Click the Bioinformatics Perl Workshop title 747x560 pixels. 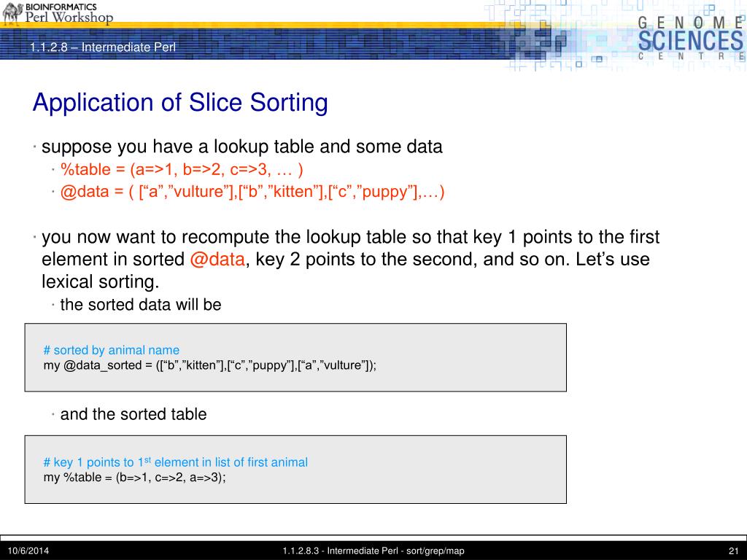point(69,14)
